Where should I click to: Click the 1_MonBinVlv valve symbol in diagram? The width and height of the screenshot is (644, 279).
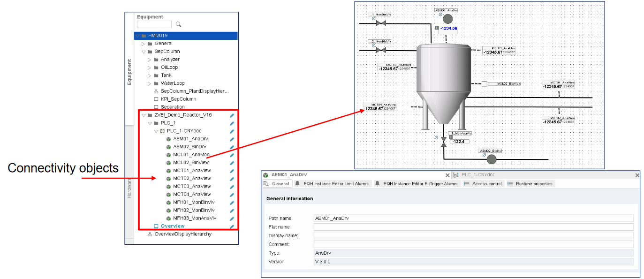pyautogui.click(x=381, y=23)
